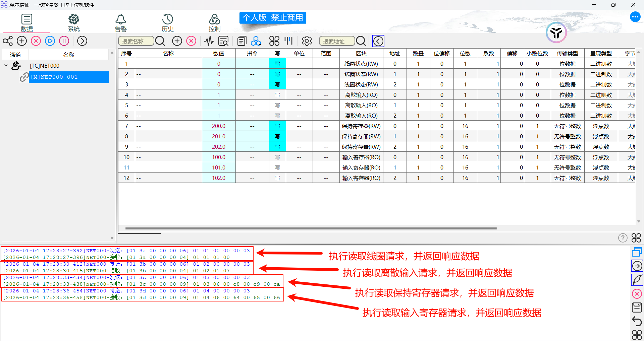Image resolution: width=644 pixels, height=341 pixels.
Task: Start the channel with play circle button
Action: pyautogui.click(x=50, y=41)
